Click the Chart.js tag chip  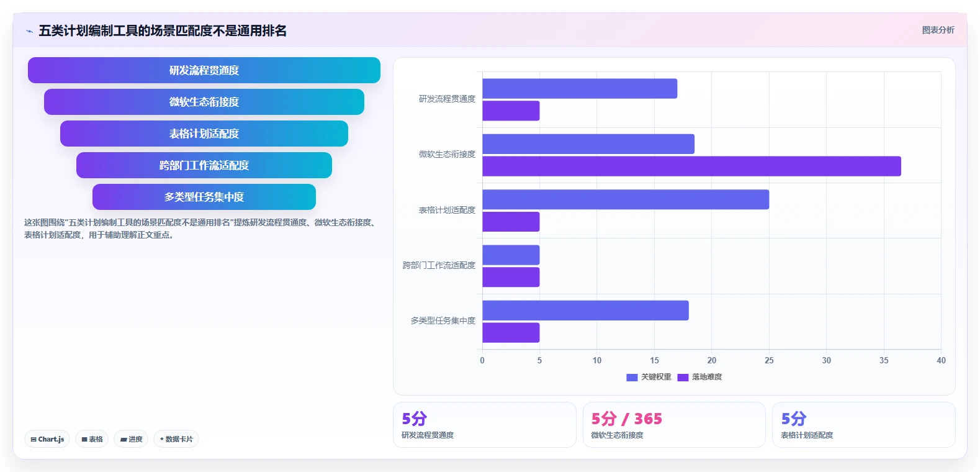click(47, 439)
